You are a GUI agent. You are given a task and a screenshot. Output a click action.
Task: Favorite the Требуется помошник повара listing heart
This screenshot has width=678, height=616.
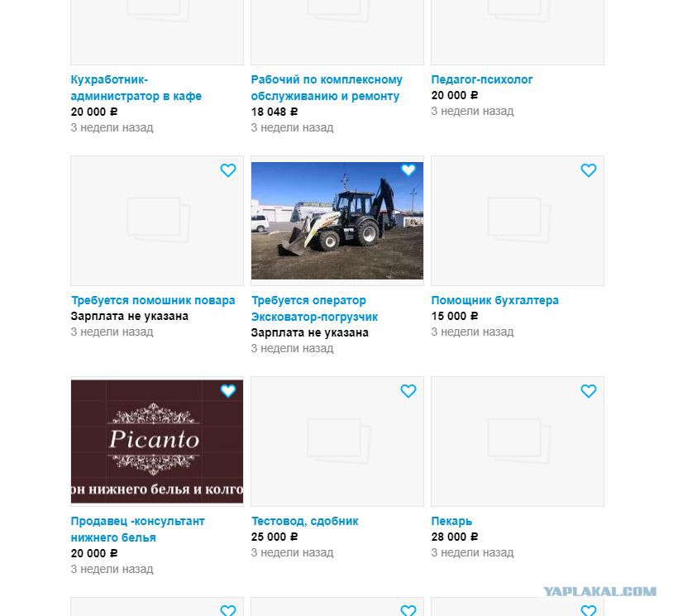pos(228,170)
